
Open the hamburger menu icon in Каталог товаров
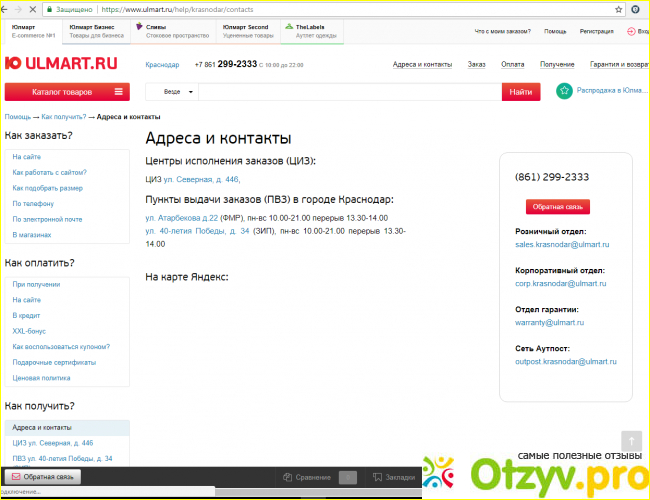[119, 92]
